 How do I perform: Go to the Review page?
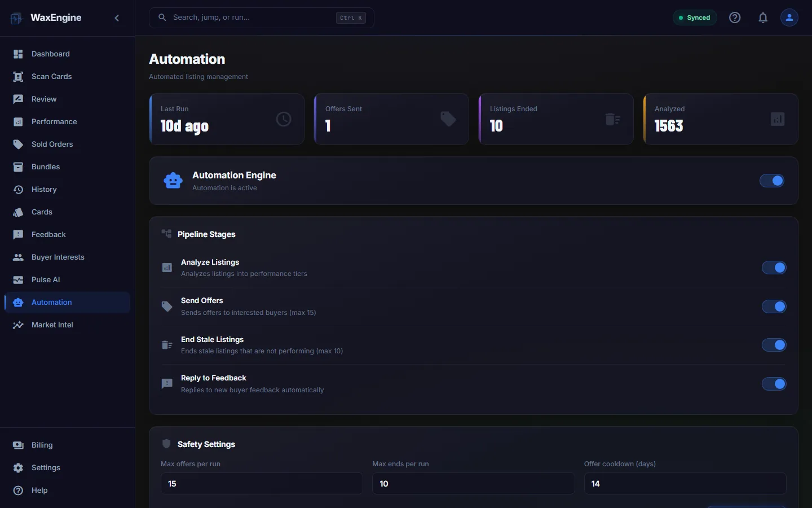click(x=67, y=99)
